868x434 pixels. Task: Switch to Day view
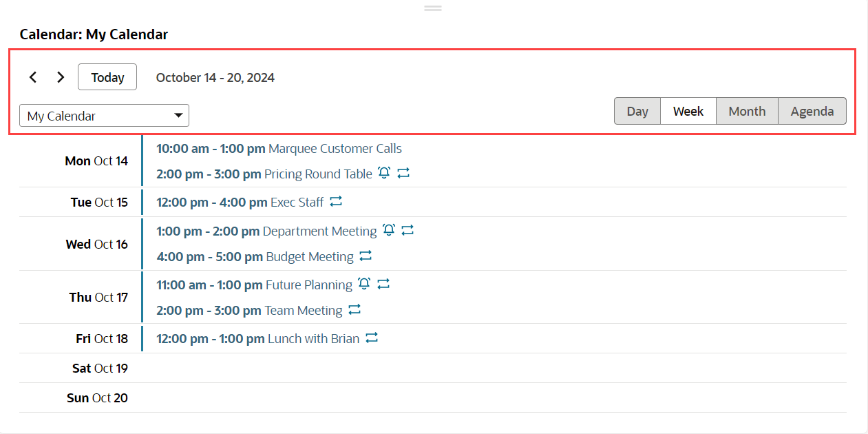coord(637,111)
